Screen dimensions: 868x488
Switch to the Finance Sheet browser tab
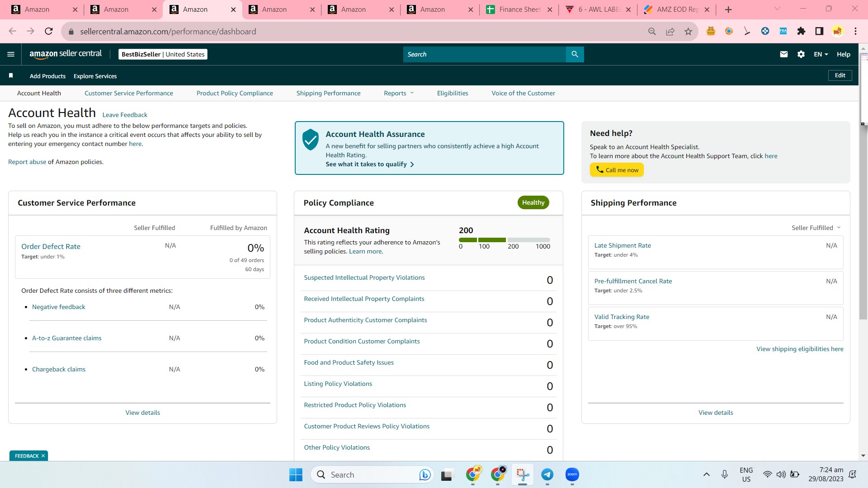[519, 9]
